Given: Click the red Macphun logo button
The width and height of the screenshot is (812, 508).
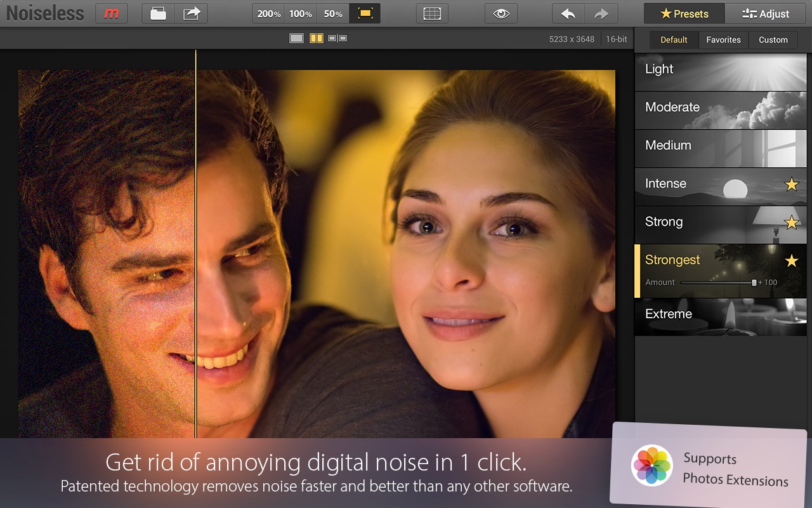Looking at the screenshot, I should [x=111, y=13].
